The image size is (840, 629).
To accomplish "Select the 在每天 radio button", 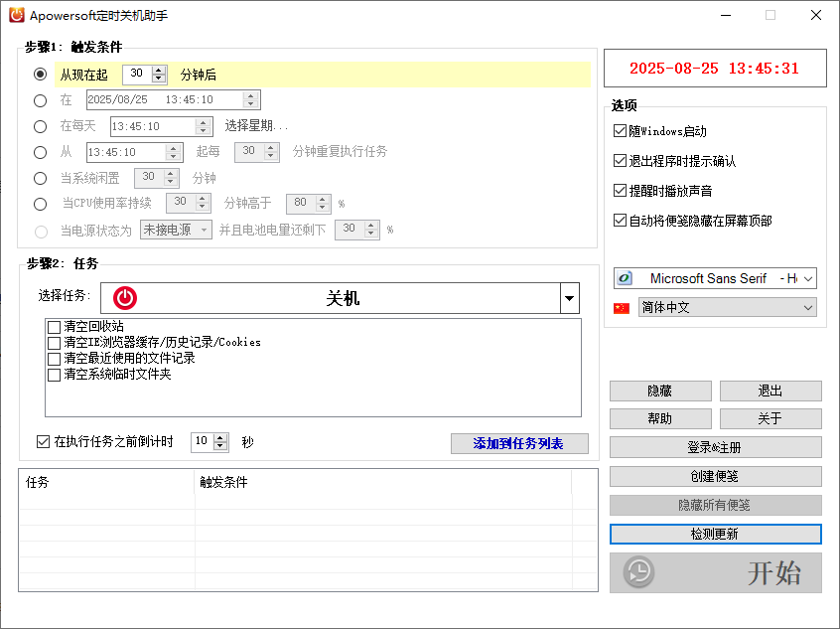I will (x=40, y=126).
